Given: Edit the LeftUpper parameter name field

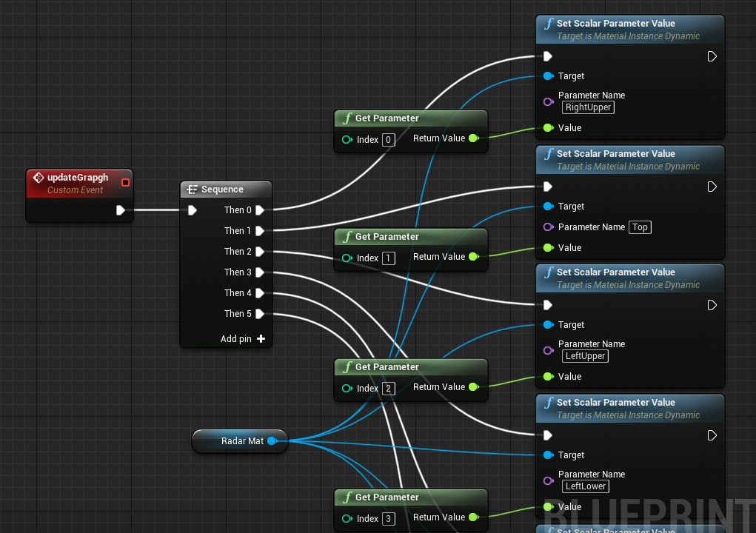Looking at the screenshot, I should [585, 356].
